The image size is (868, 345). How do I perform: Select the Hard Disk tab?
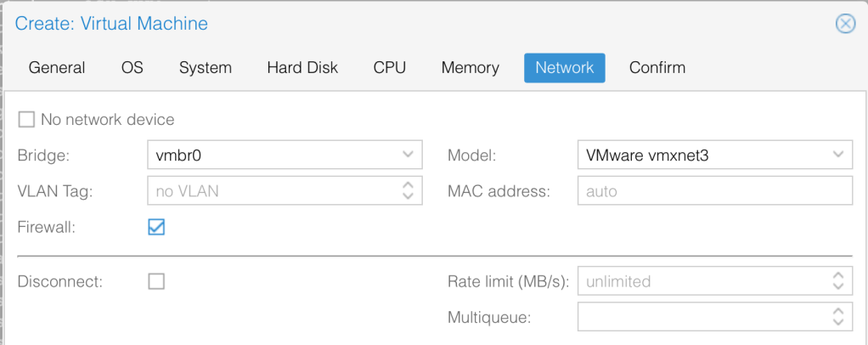pyautogui.click(x=302, y=68)
